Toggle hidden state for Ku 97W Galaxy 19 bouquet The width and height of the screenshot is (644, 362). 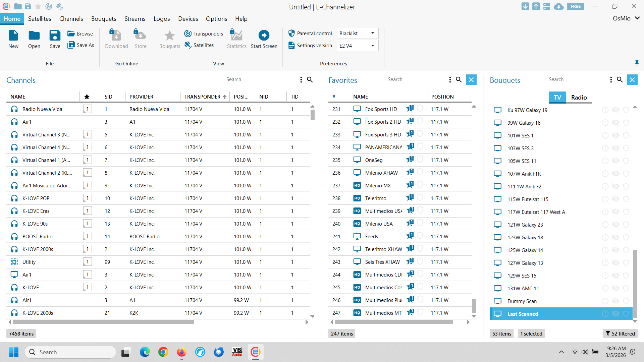615,110
